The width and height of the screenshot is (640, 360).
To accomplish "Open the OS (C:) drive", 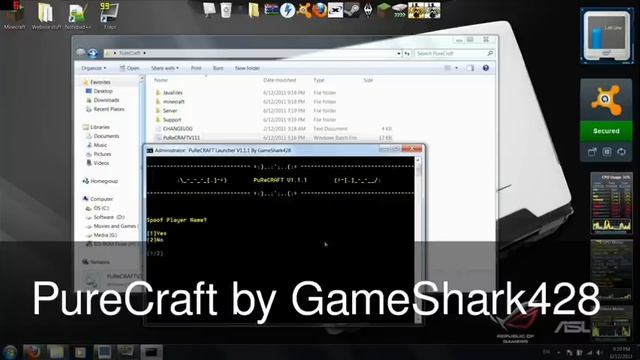I will [x=101, y=208].
